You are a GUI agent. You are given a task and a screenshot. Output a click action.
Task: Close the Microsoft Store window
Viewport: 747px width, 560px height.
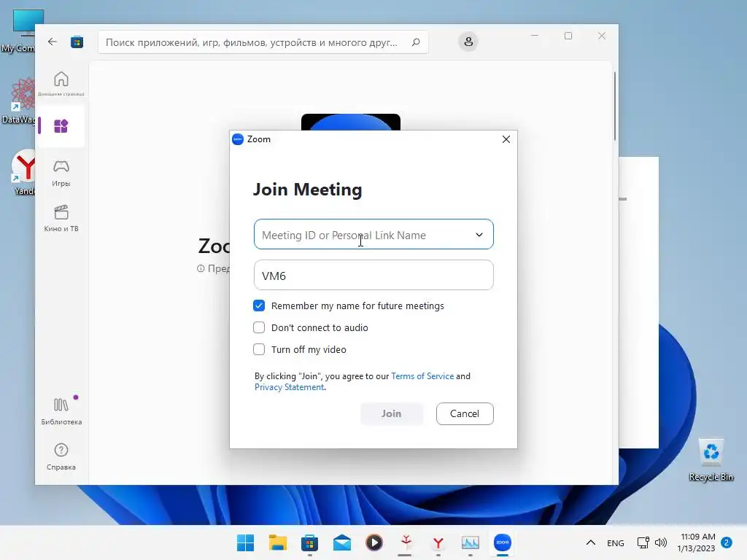point(602,36)
